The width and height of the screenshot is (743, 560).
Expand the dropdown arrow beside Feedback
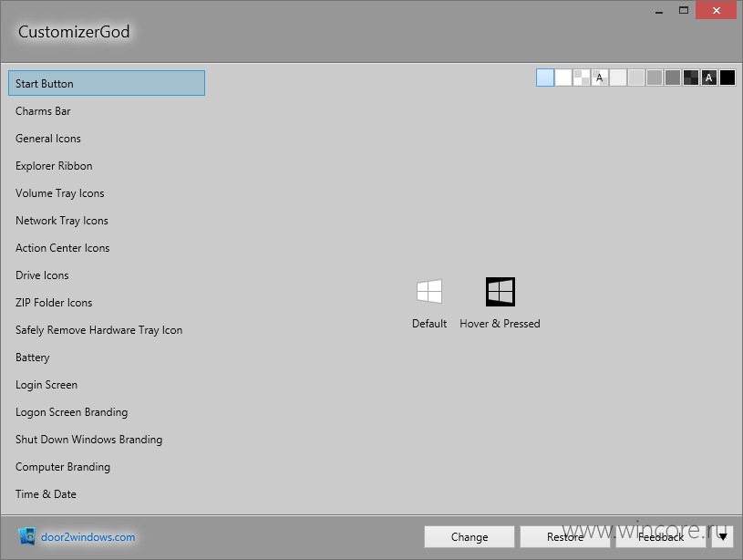pos(723,537)
